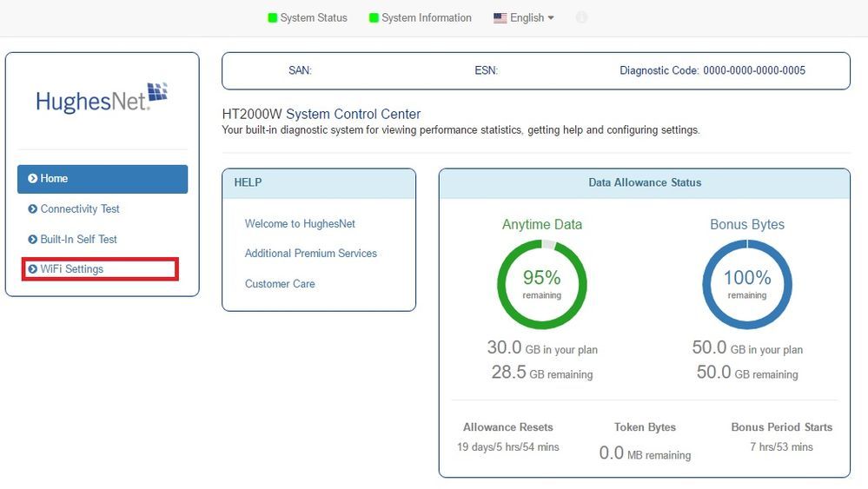This screenshot has height=489, width=868.
Task: Click the Diagnostic Code 0000-0000-0000-0005 value
Action: (x=754, y=70)
